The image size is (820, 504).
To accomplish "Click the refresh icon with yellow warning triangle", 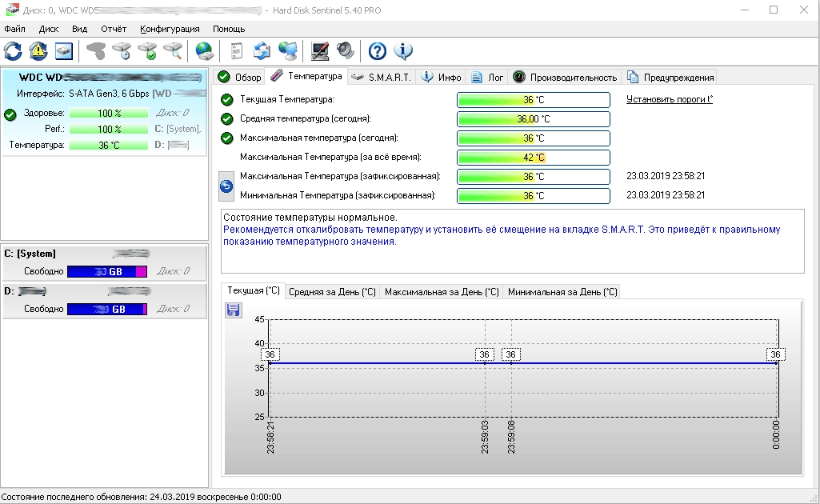I will click(x=38, y=50).
